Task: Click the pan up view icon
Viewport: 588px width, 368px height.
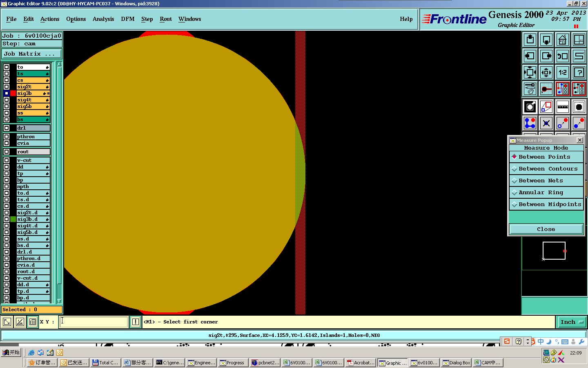Action: click(530, 40)
